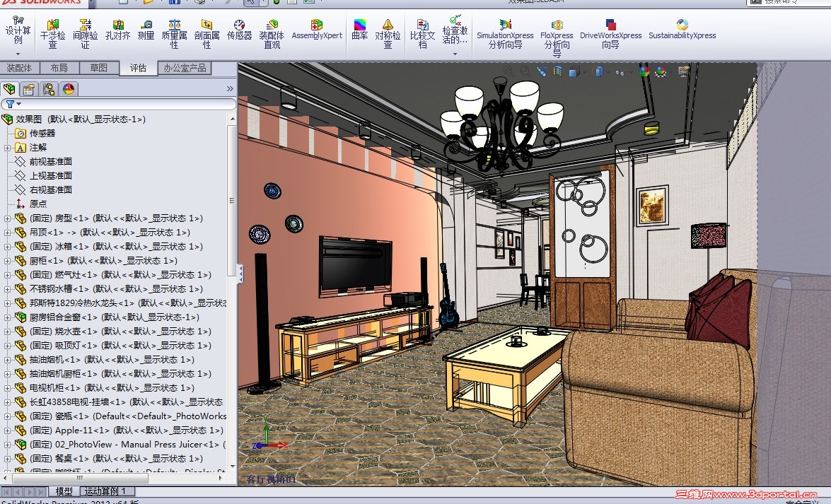The width and height of the screenshot is (831, 504).
Task: Click the 质量属性 mass properties icon
Action: pyautogui.click(x=173, y=28)
